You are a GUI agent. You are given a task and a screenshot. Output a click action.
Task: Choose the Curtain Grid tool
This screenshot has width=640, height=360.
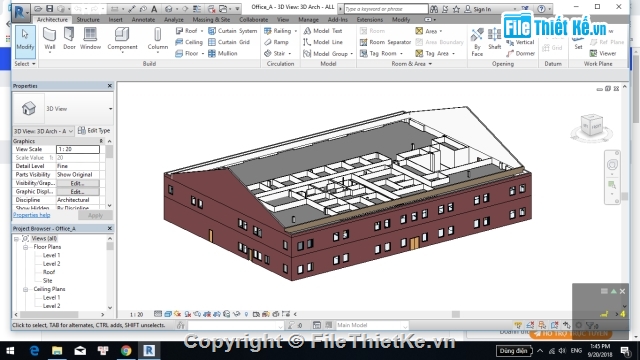229,42
